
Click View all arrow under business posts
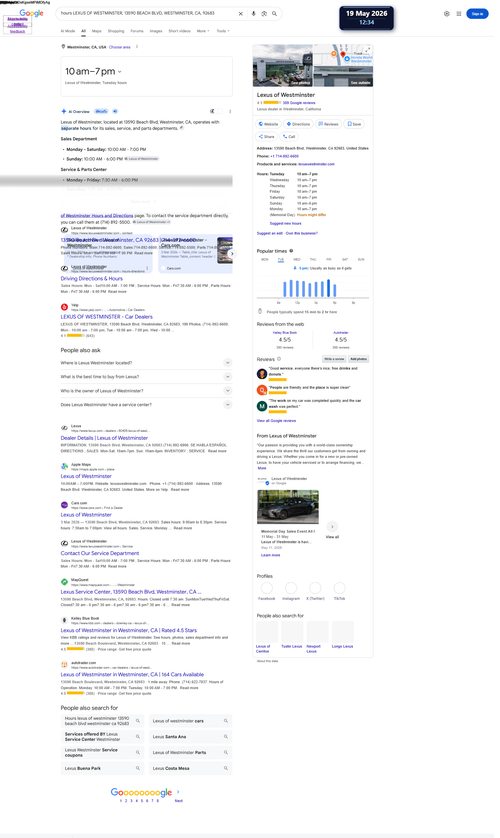pos(332,526)
